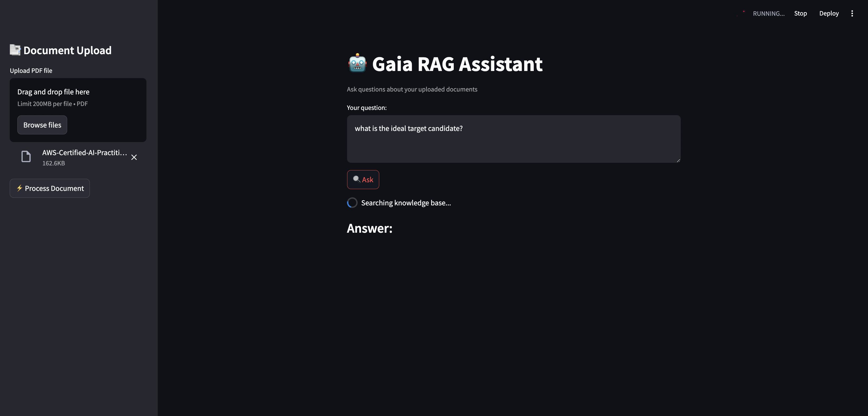Submit the question with Ask
The height and width of the screenshot is (416, 868).
[x=363, y=179]
